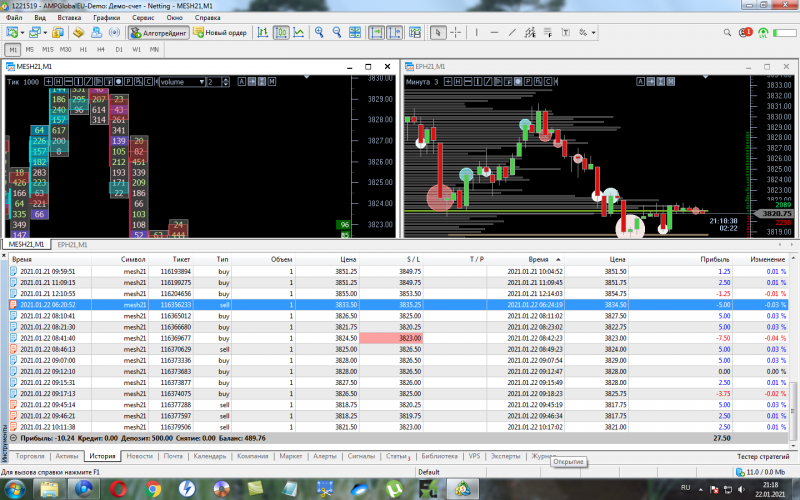Open the Тестер стратегий panel
Viewport: 800px width, 500px height.
tap(763, 457)
